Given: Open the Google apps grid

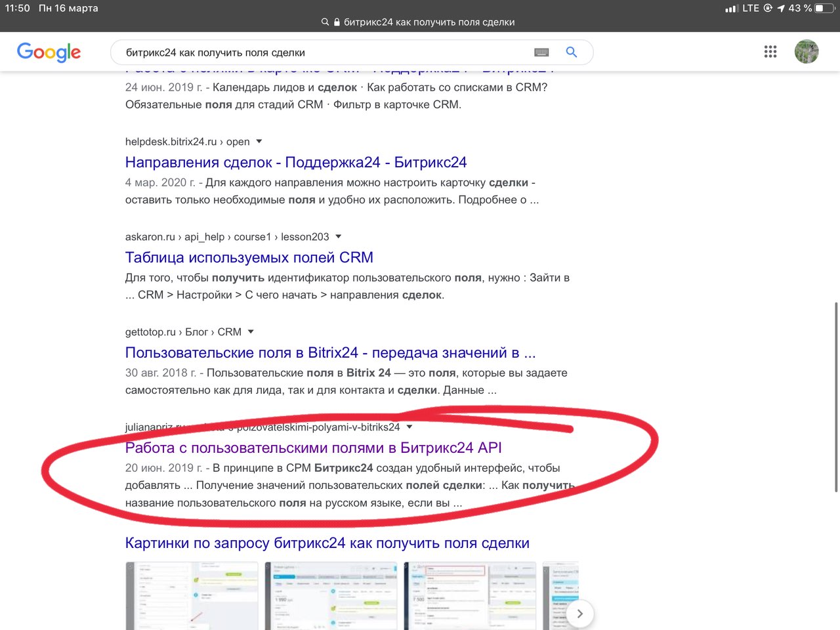Looking at the screenshot, I should click(x=770, y=51).
